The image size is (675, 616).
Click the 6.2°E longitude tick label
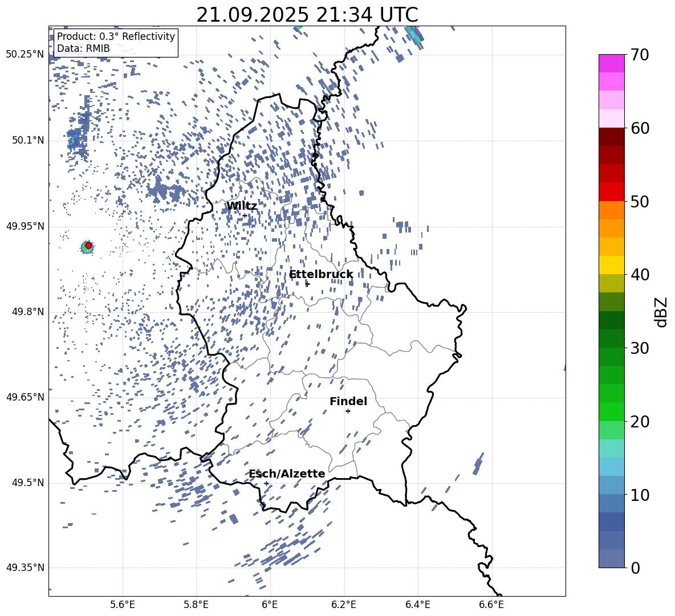pos(344,604)
